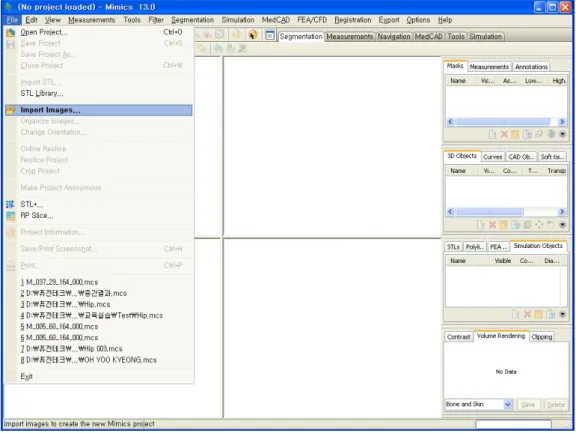The width and height of the screenshot is (576, 433).
Task: Expand the 3D Objects panel options arrow button
Action: click(562, 225)
